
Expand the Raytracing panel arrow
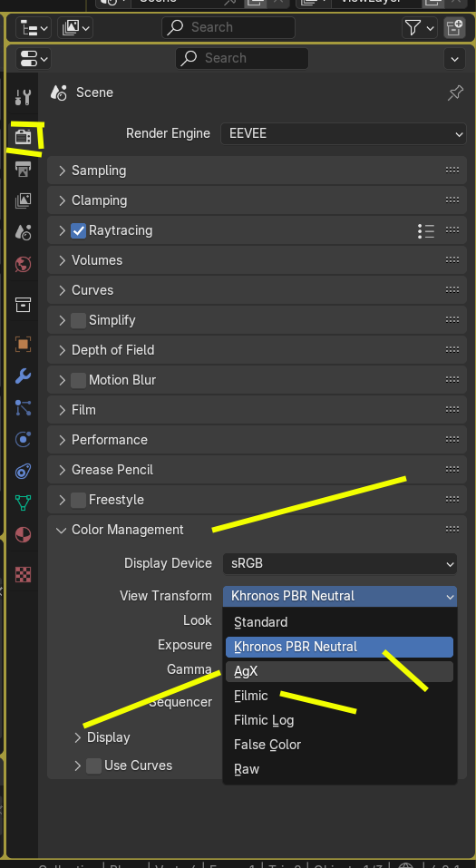click(x=62, y=231)
